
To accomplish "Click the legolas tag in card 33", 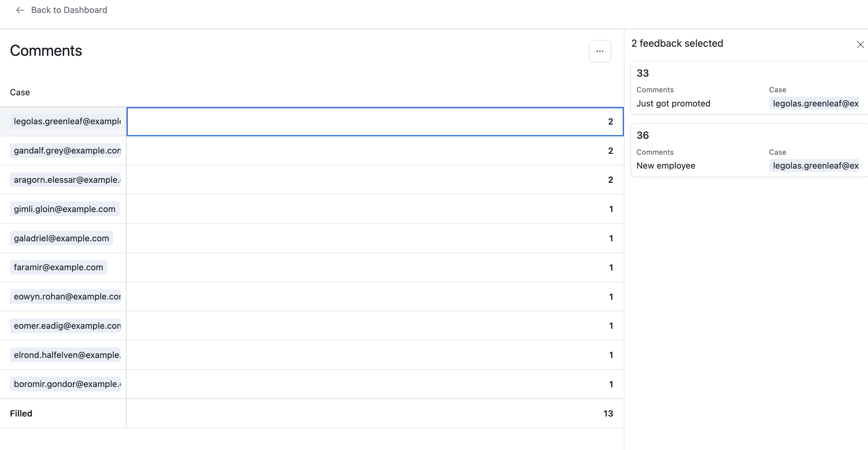I will 815,103.
